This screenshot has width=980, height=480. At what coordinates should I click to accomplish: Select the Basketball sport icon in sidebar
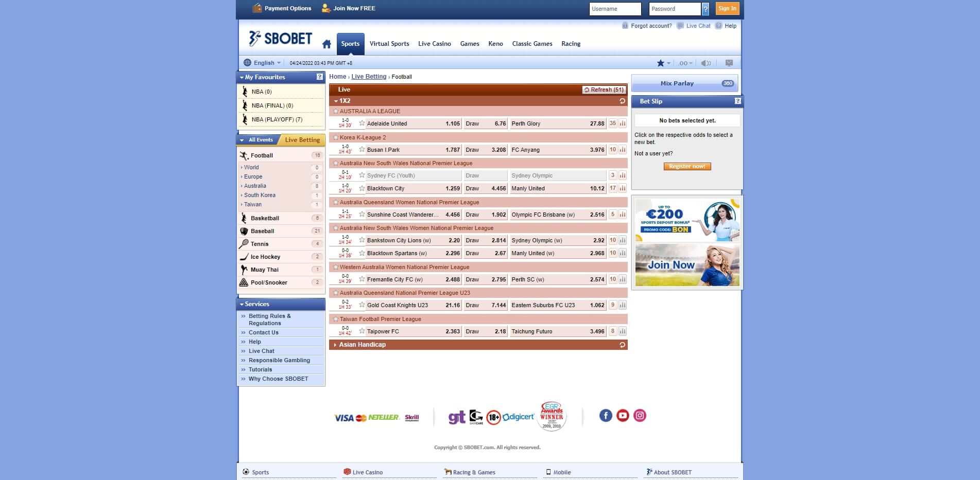[x=243, y=218]
